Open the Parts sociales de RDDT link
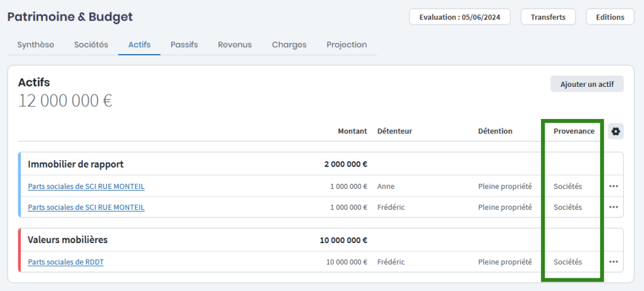644x291 pixels. click(65, 262)
